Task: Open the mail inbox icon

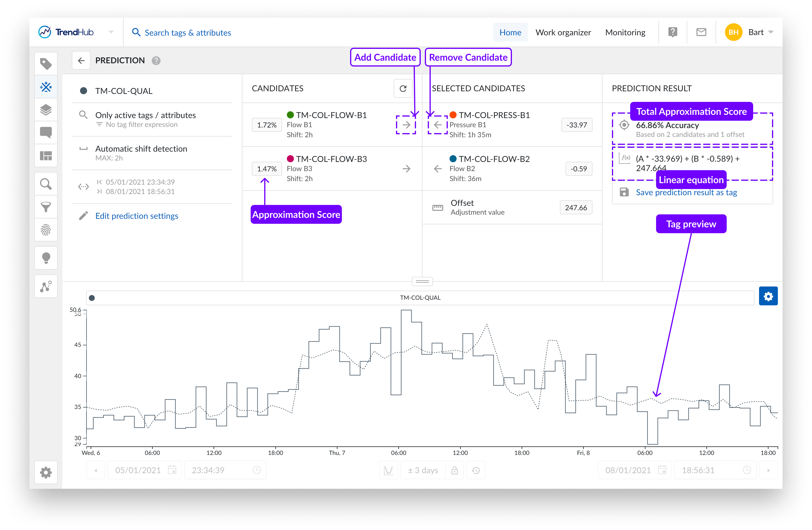Action: pos(701,32)
